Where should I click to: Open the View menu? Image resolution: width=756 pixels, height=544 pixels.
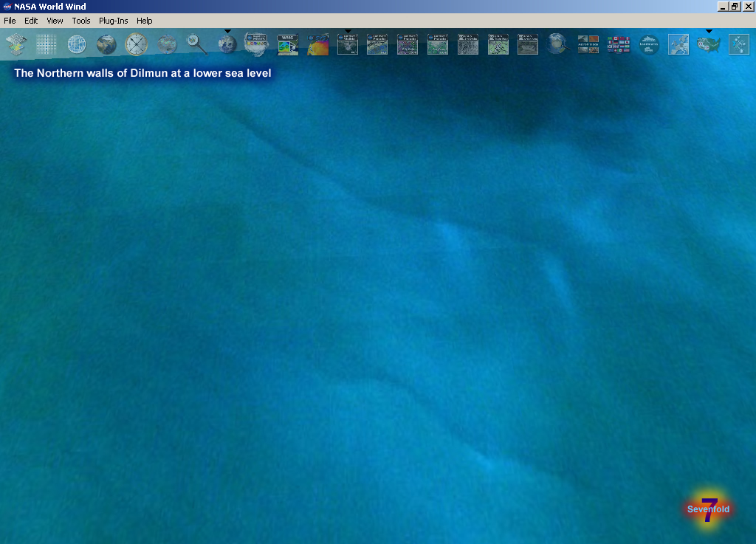click(x=55, y=21)
